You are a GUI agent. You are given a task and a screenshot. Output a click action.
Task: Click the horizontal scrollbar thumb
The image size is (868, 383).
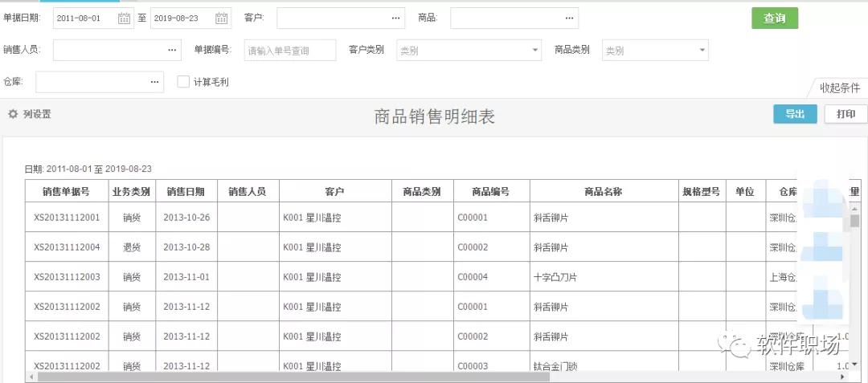click(293, 377)
